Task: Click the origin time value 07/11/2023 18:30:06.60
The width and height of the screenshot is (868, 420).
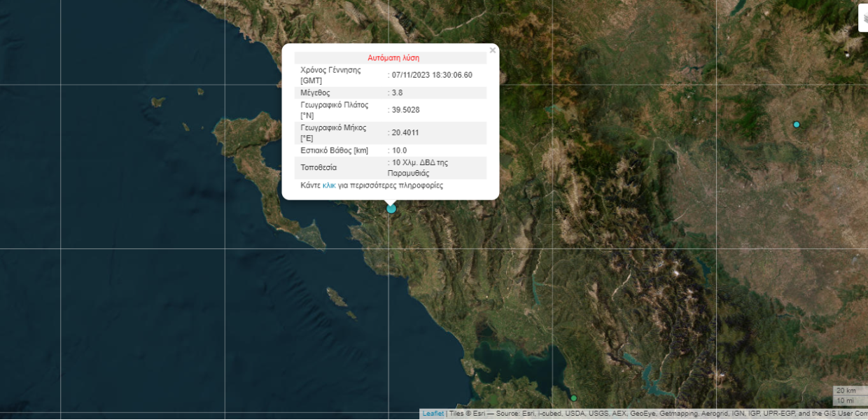Action: coord(432,75)
